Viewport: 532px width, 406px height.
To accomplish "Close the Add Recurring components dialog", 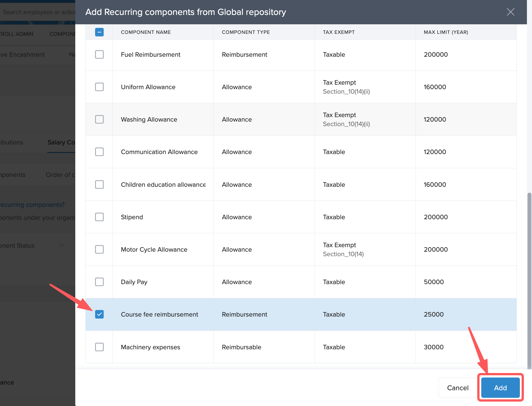I will pos(510,12).
